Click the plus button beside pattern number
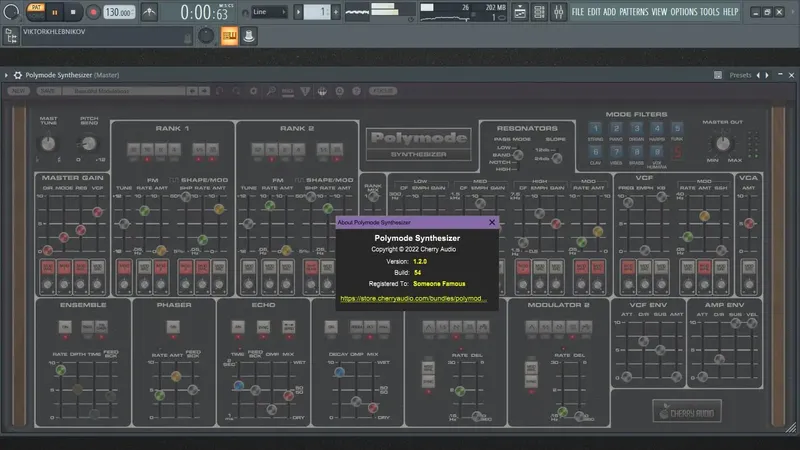Image resolution: width=800 pixels, height=450 pixels. [x=336, y=12]
